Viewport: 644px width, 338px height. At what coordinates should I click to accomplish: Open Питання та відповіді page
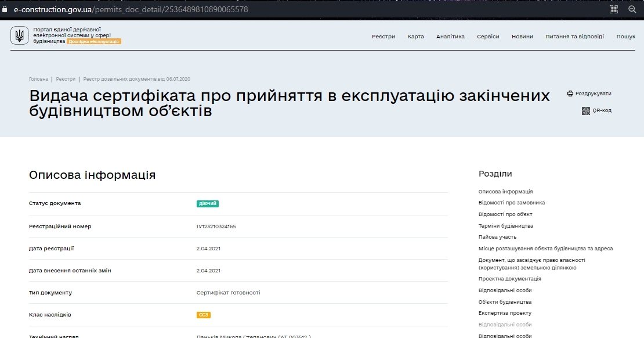click(574, 37)
